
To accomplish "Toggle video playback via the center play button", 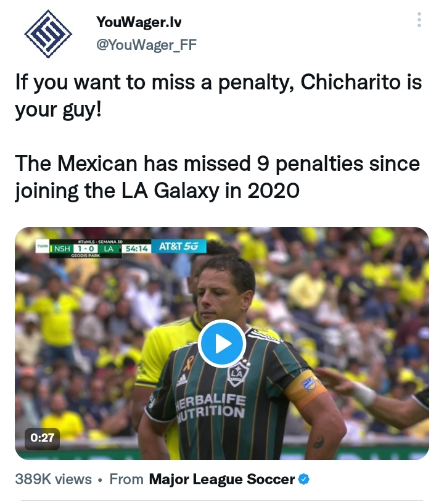I will tap(222, 344).
